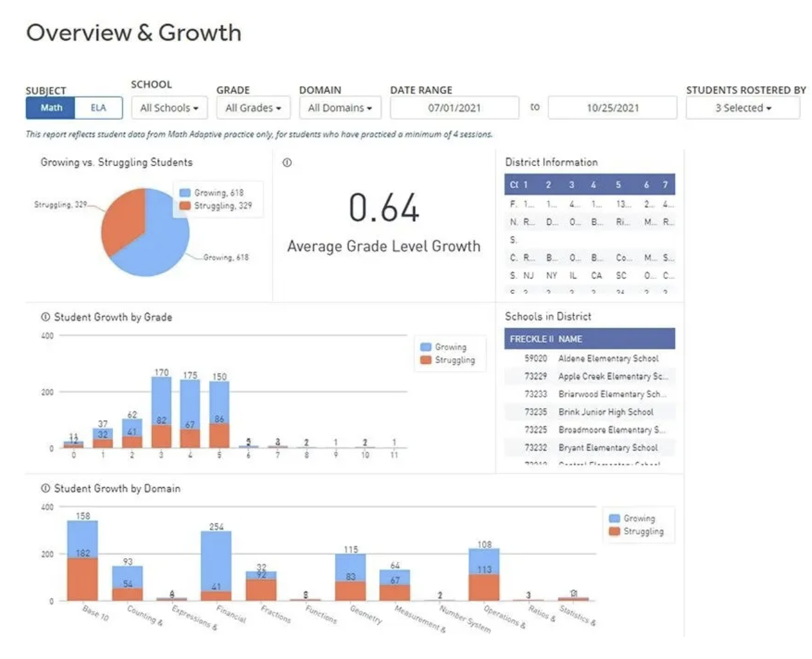812x659 pixels.
Task: Click Growing legend swatch in domain chart legend
Action: click(614, 518)
